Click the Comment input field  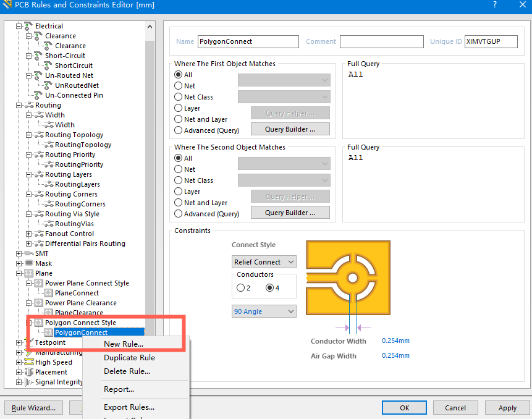coord(381,41)
